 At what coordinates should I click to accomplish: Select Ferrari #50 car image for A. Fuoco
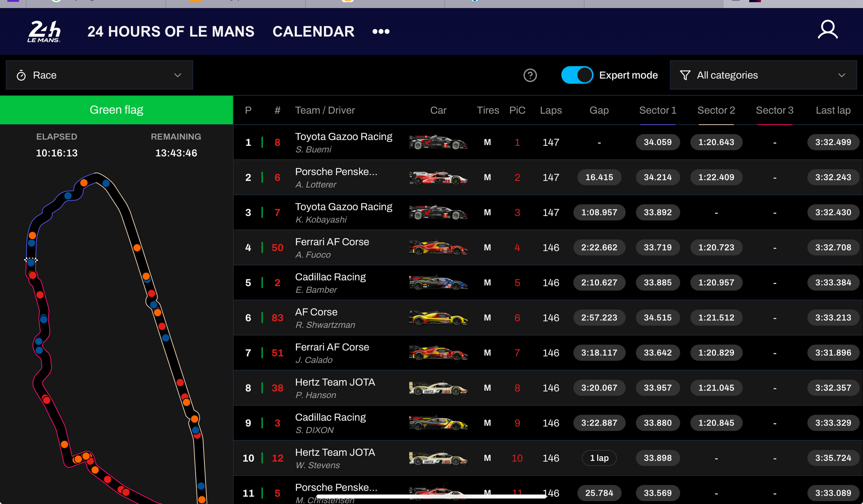coord(438,248)
